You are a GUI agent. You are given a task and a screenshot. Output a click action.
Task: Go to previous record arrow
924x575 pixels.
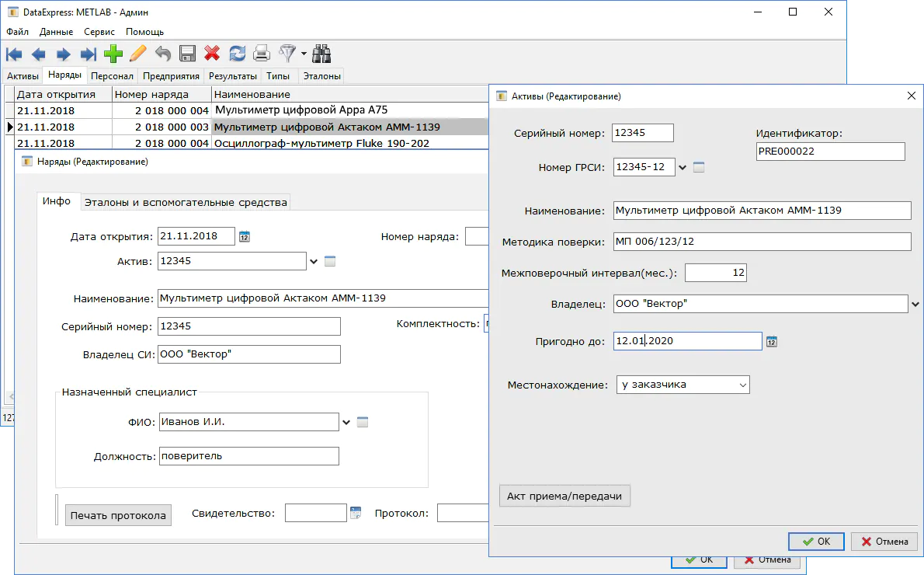[39, 54]
